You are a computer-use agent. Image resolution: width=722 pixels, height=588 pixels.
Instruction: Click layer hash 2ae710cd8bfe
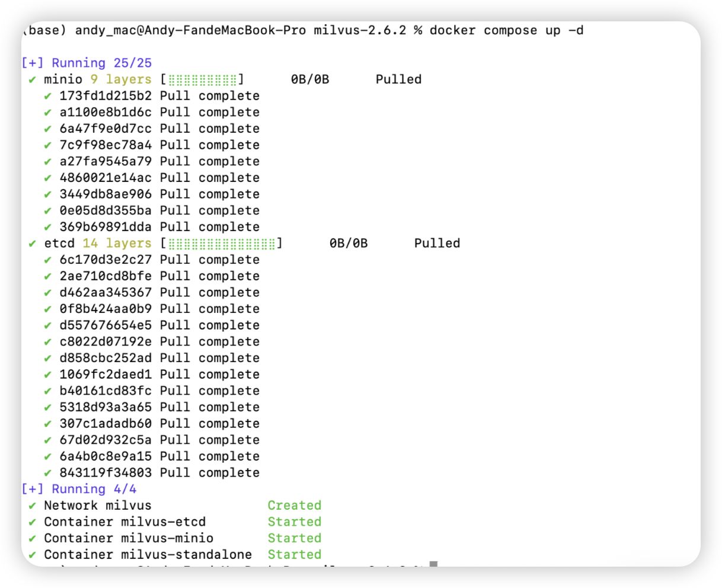pos(106,276)
